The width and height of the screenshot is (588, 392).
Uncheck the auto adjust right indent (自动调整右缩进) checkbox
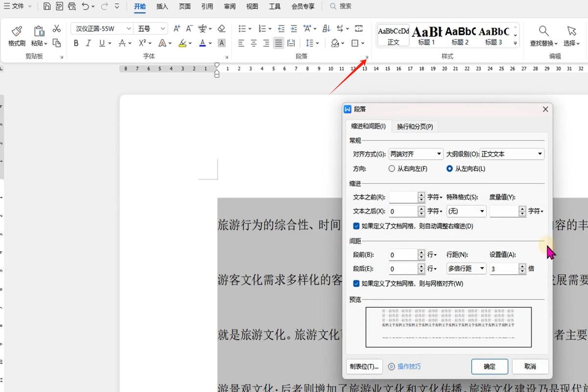[356, 226]
